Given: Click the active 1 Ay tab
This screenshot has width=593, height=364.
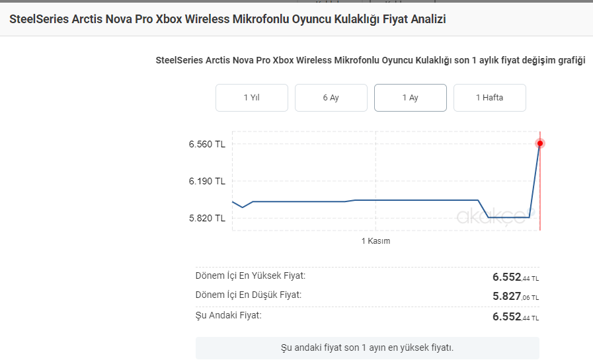Looking at the screenshot, I should 410,98.
